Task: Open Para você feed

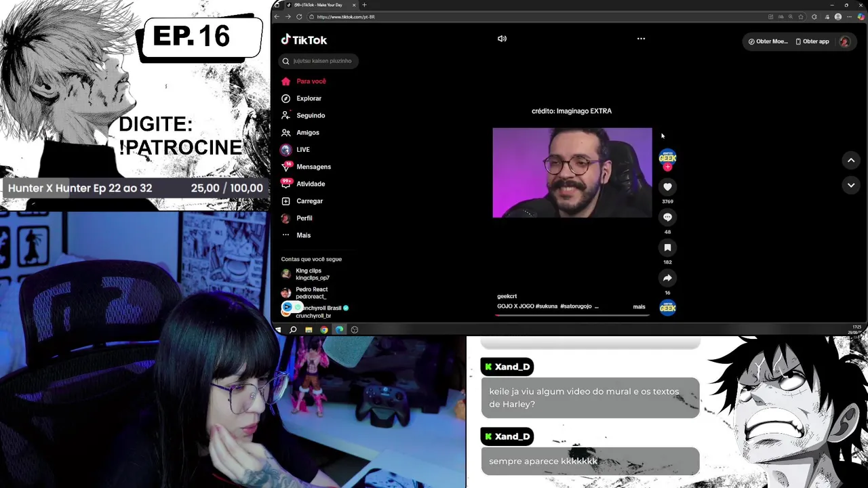Action: coord(304,81)
